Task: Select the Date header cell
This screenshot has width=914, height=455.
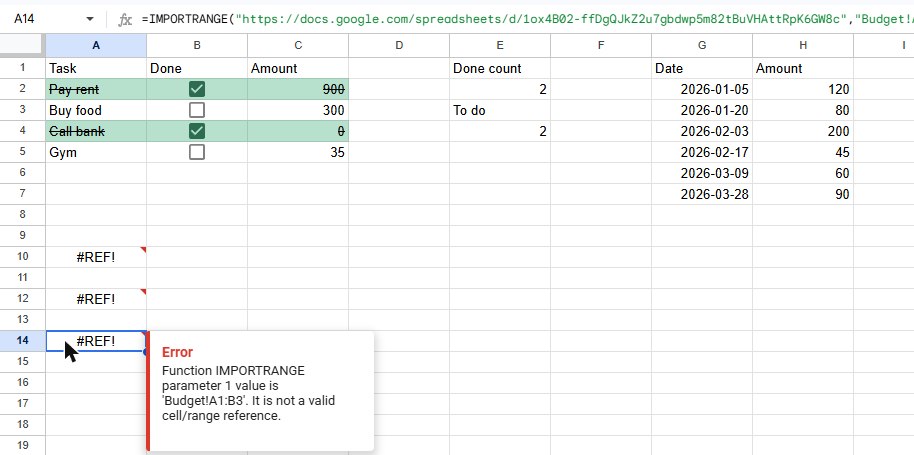Action: pyautogui.click(x=702, y=68)
